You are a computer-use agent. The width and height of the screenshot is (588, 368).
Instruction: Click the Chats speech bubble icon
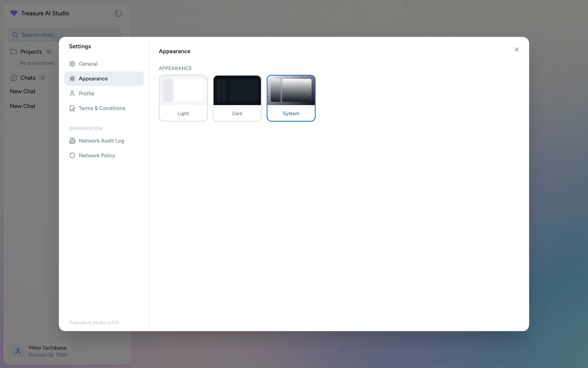(x=14, y=78)
